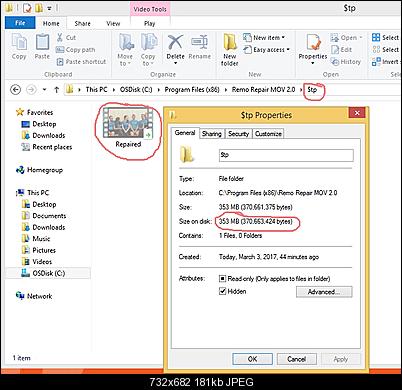The image size is (402, 390).
Task: Click Remo Repair MOV 2.0 breadcrumb
Action: tap(263, 90)
